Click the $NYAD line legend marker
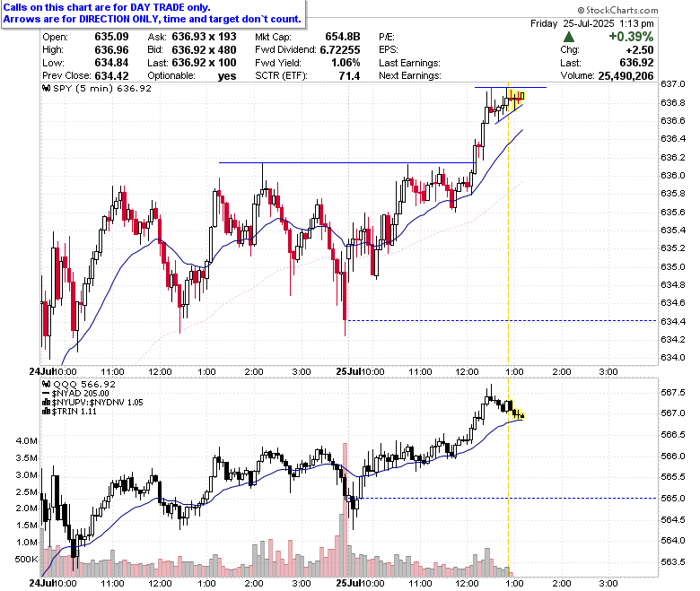Viewport: 700px width, 591px height. point(46,394)
